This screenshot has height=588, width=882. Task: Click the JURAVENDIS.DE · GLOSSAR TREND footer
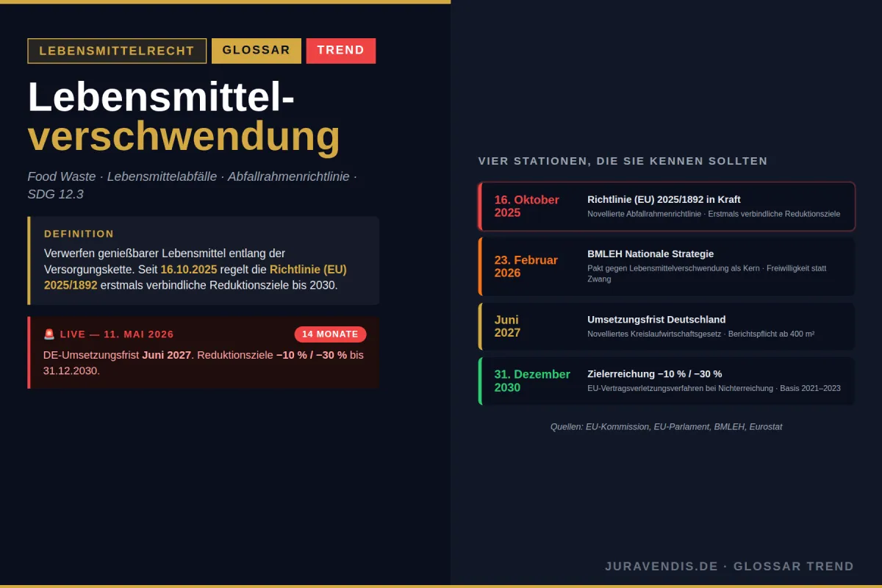coord(729,566)
